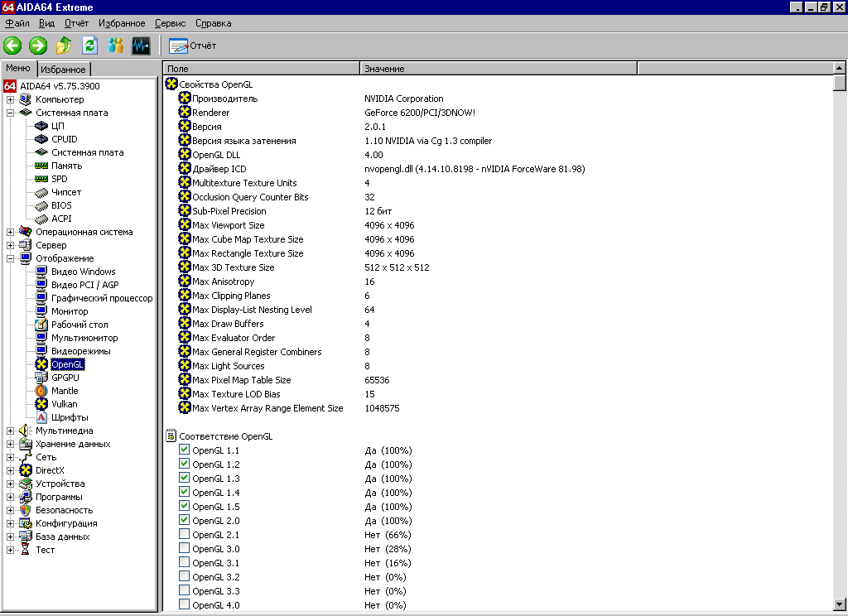Open the Справка menu
Screen dimensions: 848x616
tap(213, 23)
